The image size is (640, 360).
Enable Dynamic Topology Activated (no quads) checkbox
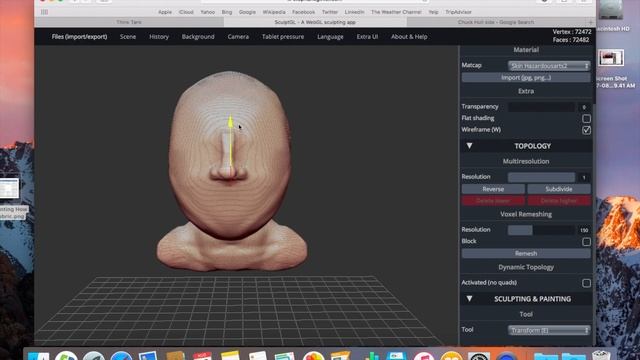586,283
